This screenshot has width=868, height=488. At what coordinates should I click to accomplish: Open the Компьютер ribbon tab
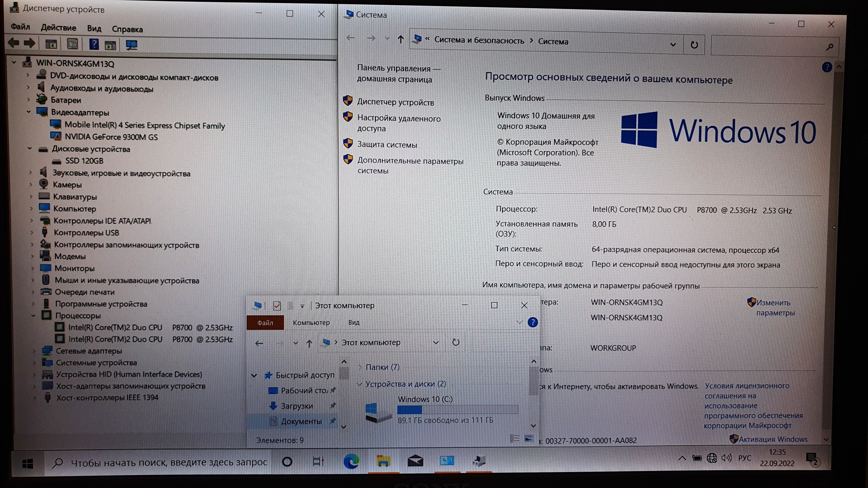click(x=311, y=323)
